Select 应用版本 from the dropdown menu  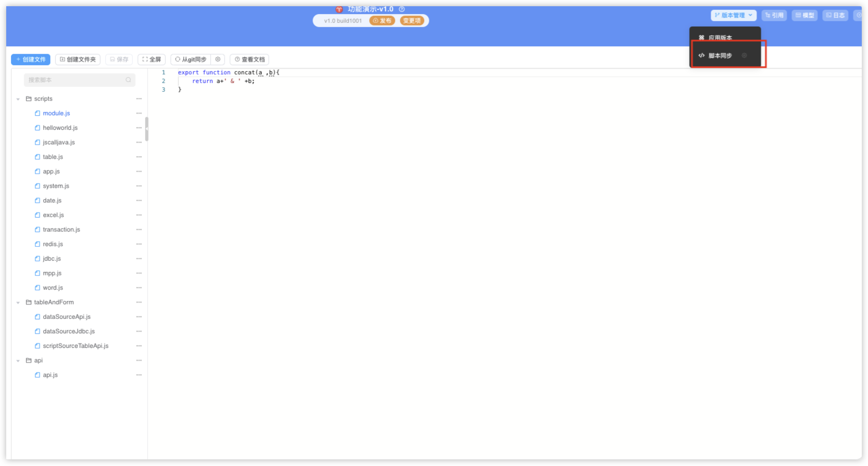tap(720, 37)
